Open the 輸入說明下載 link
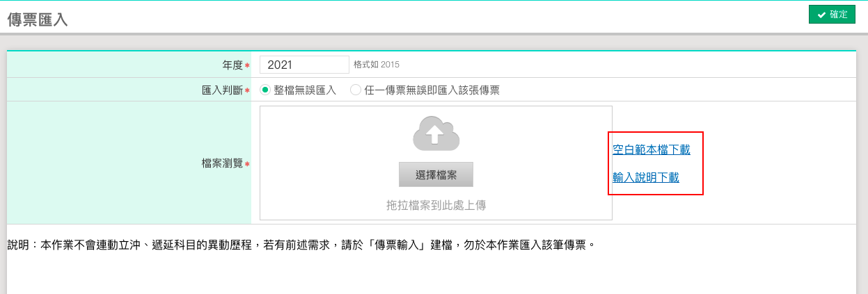The image size is (868, 294). click(x=646, y=177)
